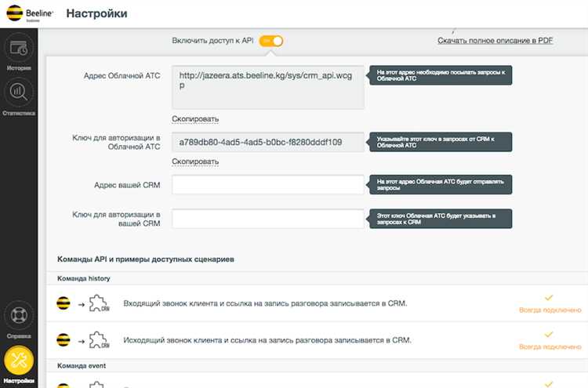Click Всегда подключено for the Входящий звонок row
The width and height of the screenshot is (588, 388).
550,310
